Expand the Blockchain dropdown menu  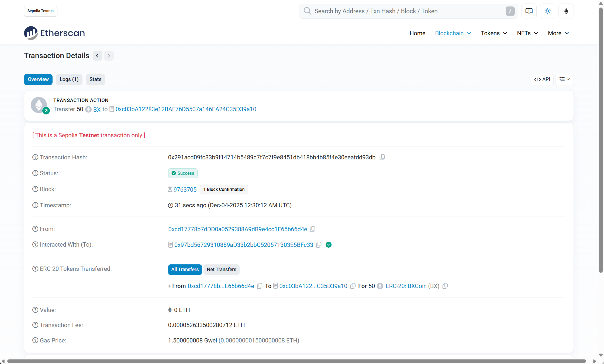pos(453,33)
